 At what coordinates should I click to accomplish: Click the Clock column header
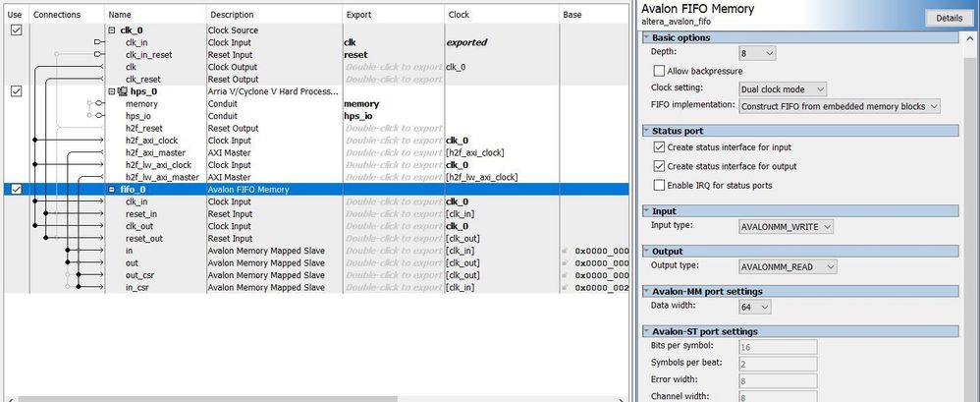[502, 15]
